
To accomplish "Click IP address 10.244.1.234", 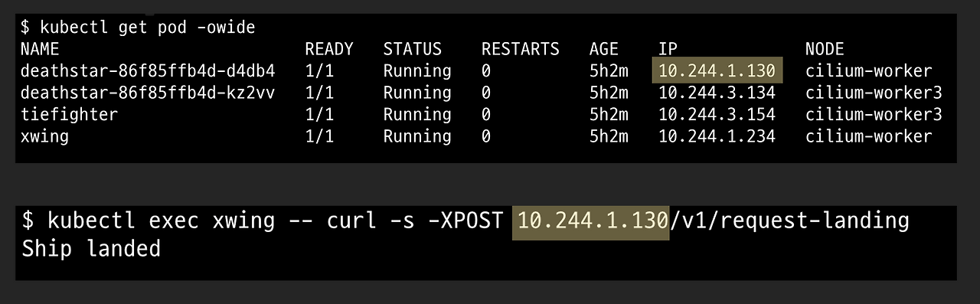I will click(x=717, y=136).
